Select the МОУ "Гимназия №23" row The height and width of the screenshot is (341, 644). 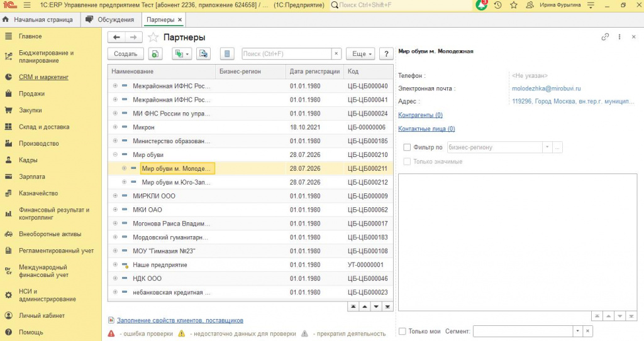click(250, 251)
